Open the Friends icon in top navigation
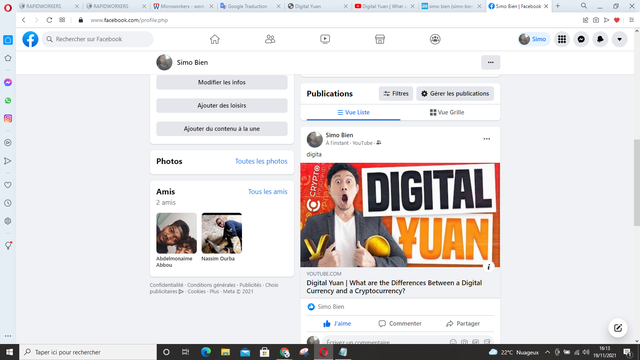The width and height of the screenshot is (640, 360). pyautogui.click(x=270, y=39)
